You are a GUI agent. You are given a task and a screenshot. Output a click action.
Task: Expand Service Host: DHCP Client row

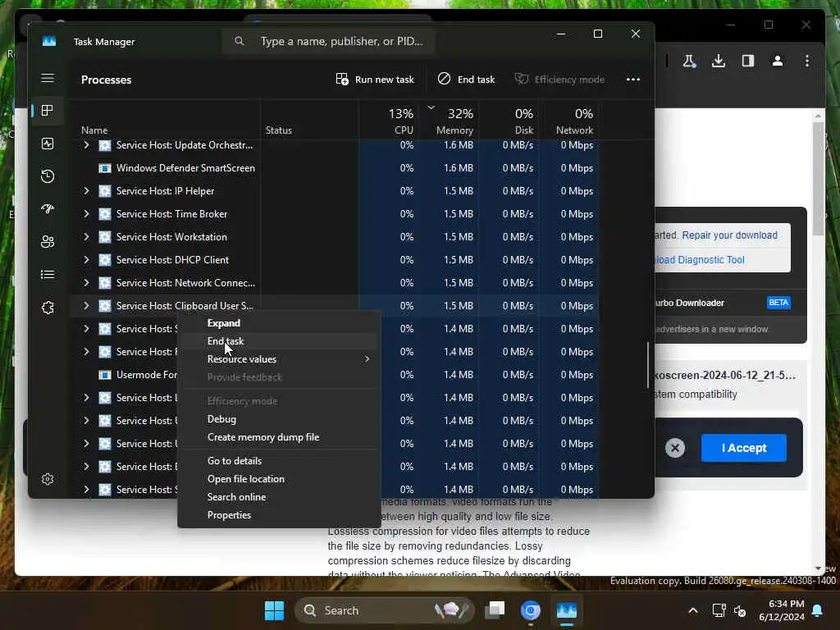[86, 260]
